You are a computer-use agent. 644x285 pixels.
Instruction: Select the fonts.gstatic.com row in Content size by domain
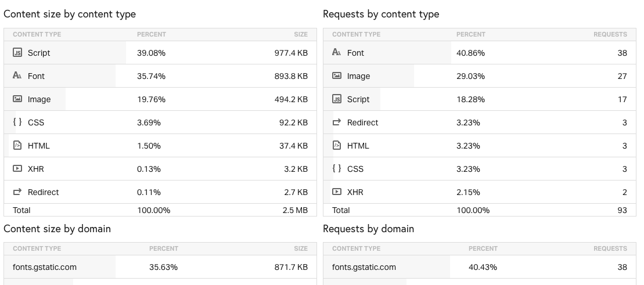click(45, 268)
